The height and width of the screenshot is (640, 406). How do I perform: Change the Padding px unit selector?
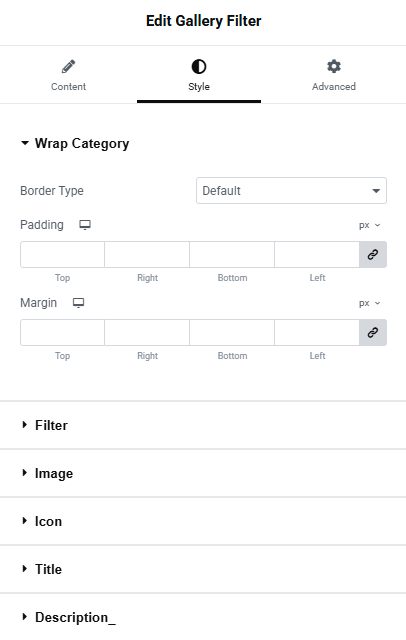[369, 225]
